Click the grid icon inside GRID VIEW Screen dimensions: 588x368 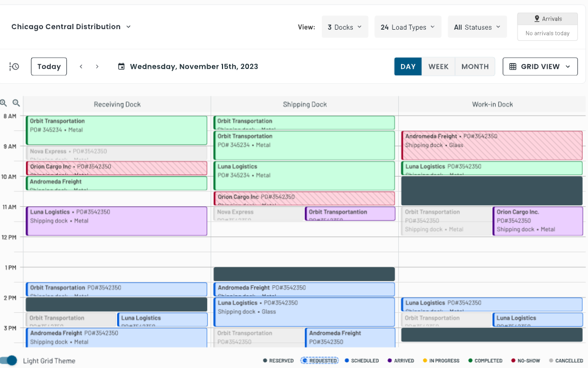pos(514,66)
